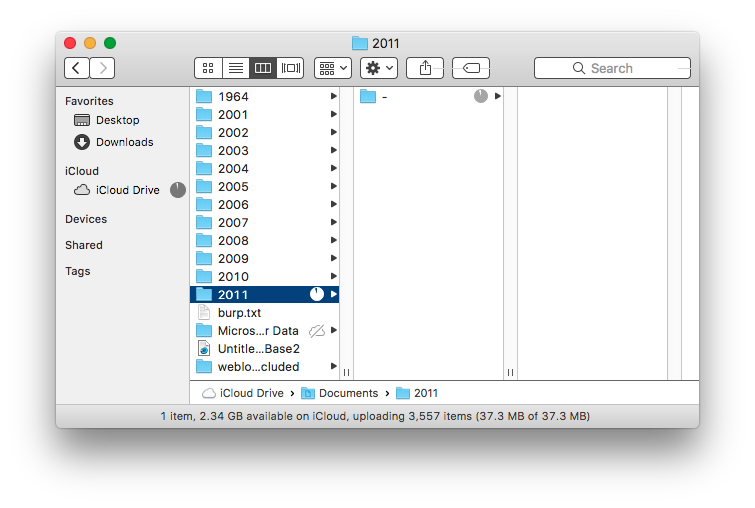Click the Favorites sidebar heading

[x=89, y=101]
